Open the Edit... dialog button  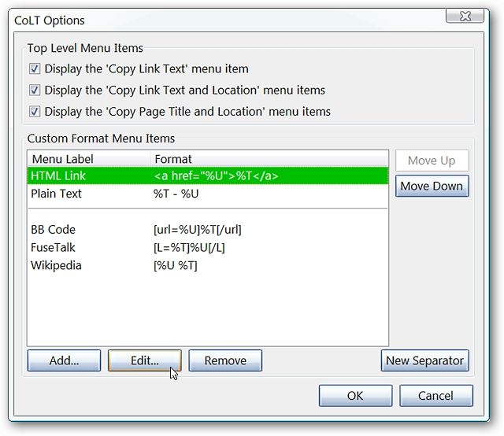pos(145,360)
